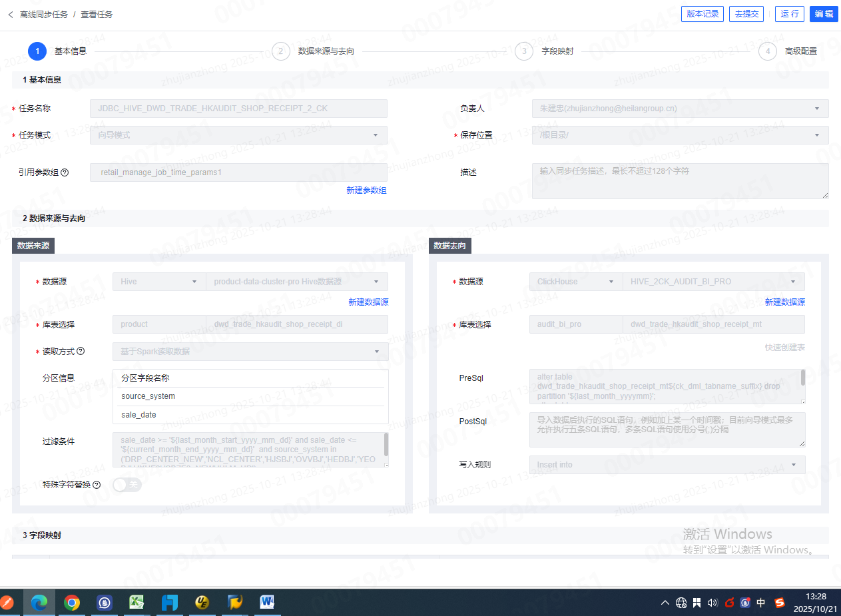
Task: Open Google Chrome from the taskbar
Action: click(x=72, y=603)
